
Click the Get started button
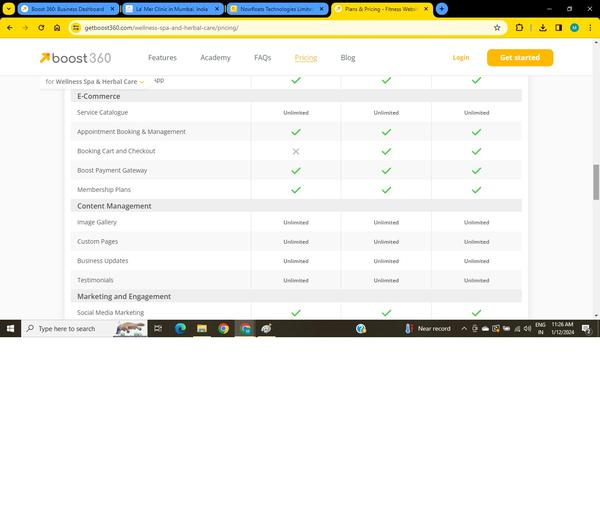(519, 58)
